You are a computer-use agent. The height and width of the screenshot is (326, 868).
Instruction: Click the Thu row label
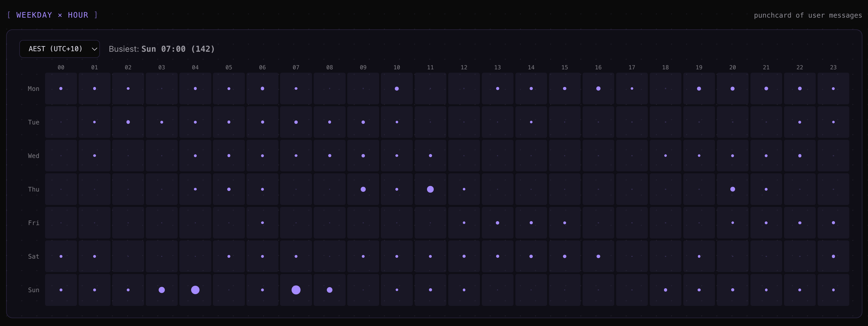click(x=33, y=189)
